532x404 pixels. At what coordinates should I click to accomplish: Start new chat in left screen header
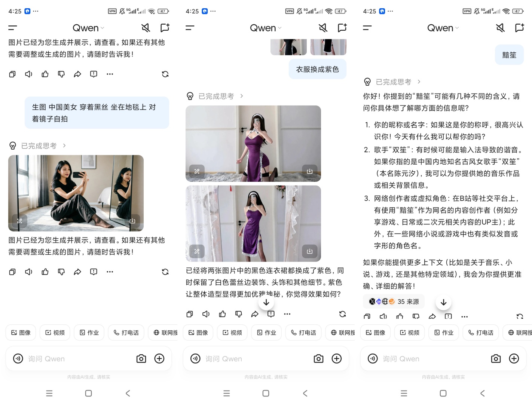click(x=165, y=28)
